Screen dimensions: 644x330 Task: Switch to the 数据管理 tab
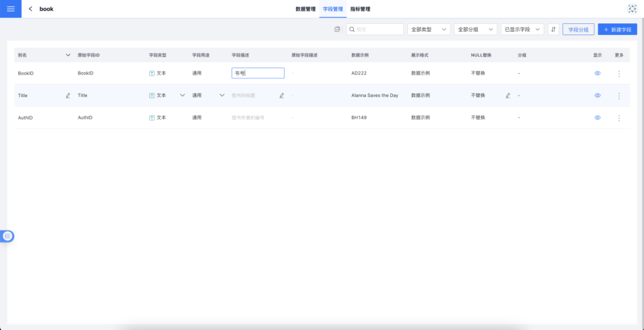pos(305,8)
